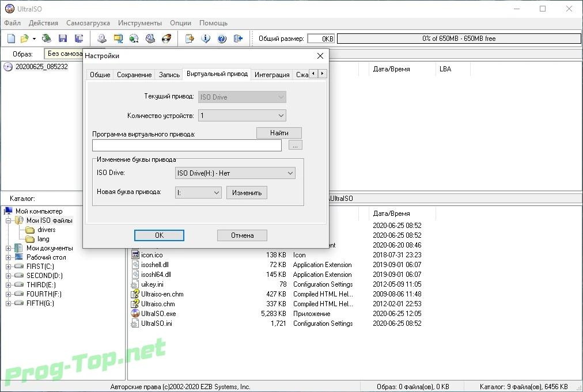Click the virtual drive program path field
The height and width of the screenshot is (392, 583).
pyautogui.click(x=187, y=145)
